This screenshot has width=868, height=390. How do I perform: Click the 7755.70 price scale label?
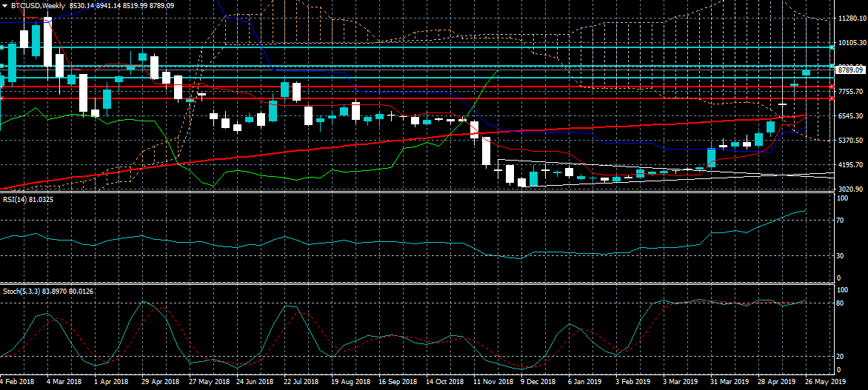point(852,91)
